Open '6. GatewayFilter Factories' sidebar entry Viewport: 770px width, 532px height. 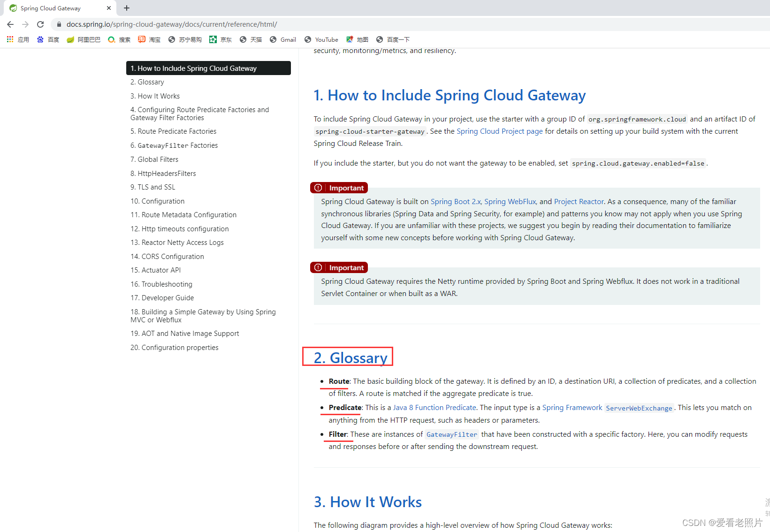coord(174,145)
